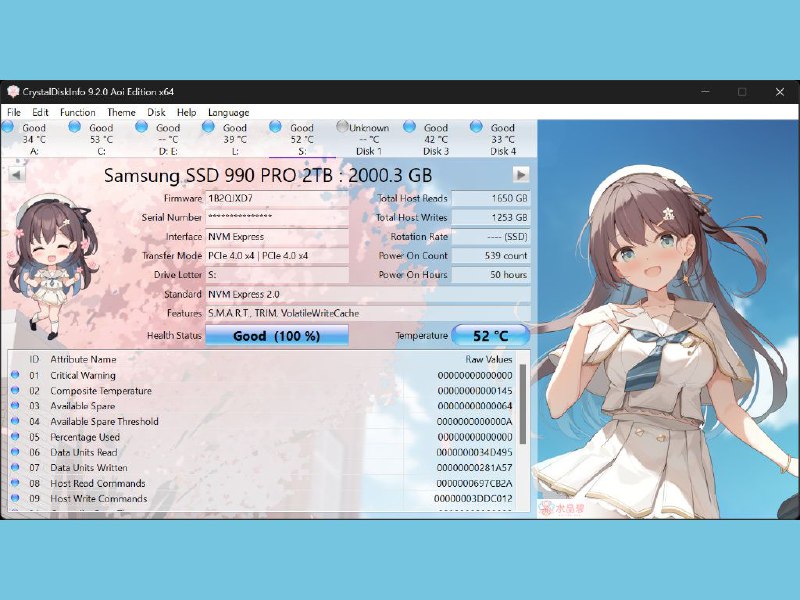Click the Good (100 %) health status button
The width and height of the screenshot is (800, 600).
pos(277,336)
